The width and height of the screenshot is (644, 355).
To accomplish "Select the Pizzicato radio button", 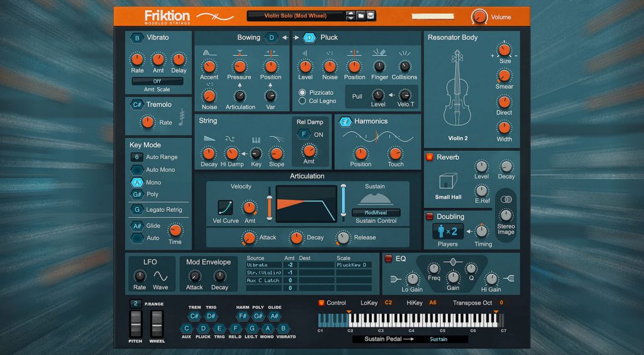I will click(303, 93).
